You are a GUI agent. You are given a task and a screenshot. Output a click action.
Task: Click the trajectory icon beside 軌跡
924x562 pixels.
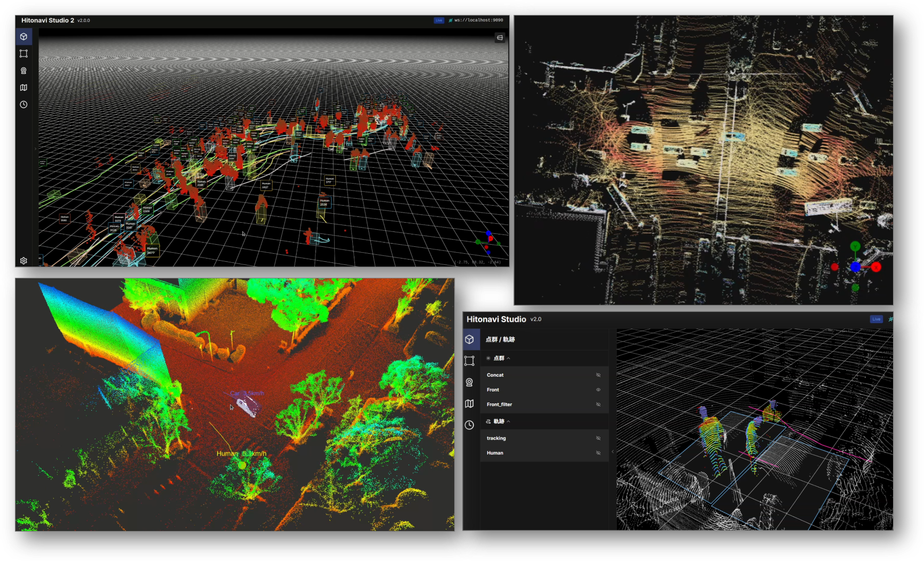[x=488, y=421]
